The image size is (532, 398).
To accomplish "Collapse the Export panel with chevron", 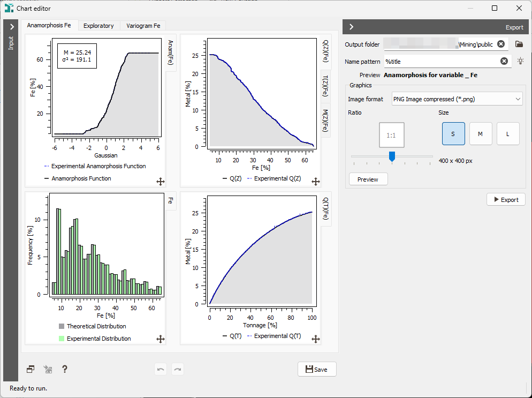I will pos(352,27).
